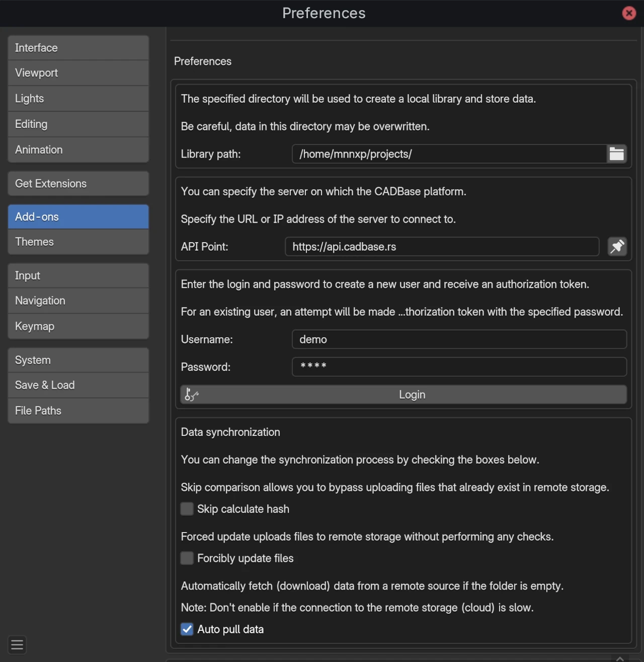Edit the API Point URL field
Viewport: 644px width, 662px height.
[x=441, y=247]
